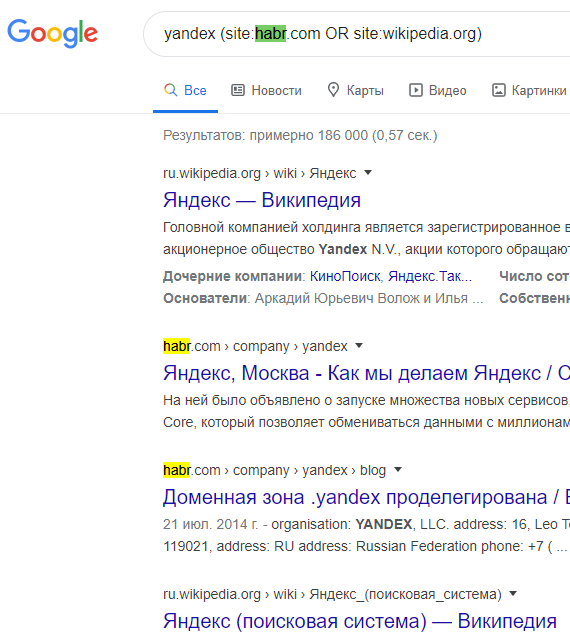This screenshot has width=570, height=636.
Task: Click the Основатели label
Action: coord(205,299)
